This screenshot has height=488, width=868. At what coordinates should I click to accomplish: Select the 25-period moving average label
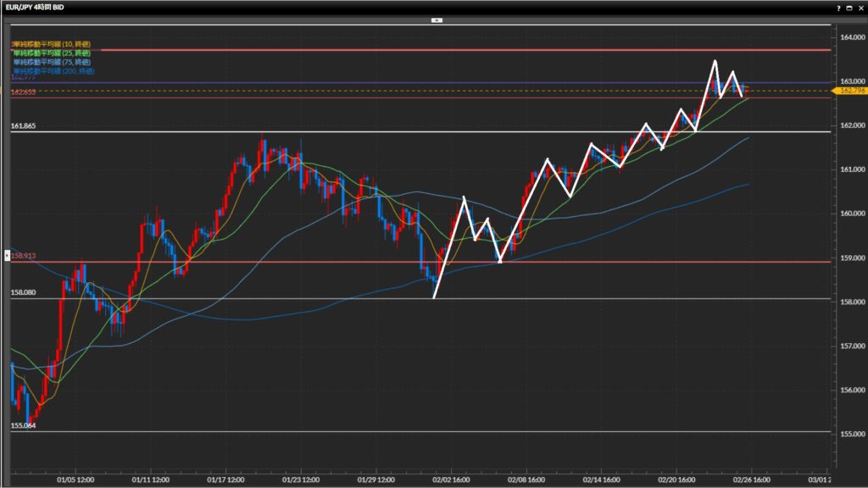tap(52, 53)
